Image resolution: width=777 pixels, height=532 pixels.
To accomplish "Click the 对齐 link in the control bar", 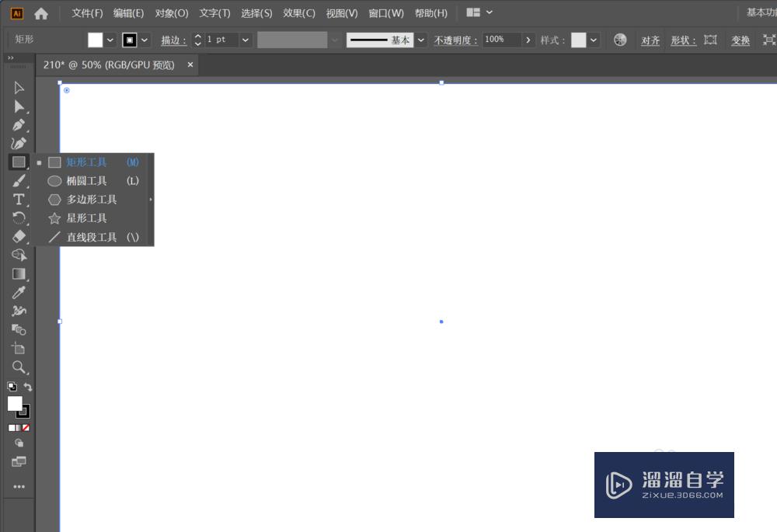I will coord(650,40).
